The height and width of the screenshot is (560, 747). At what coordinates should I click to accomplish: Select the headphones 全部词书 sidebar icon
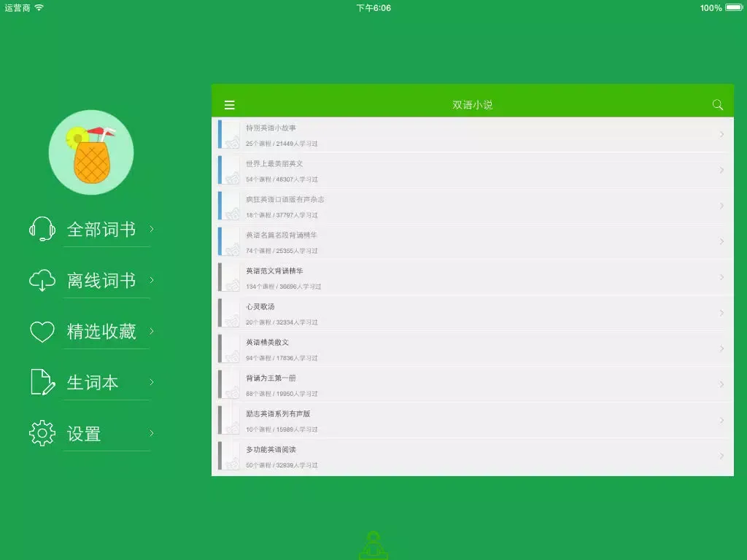pos(42,229)
